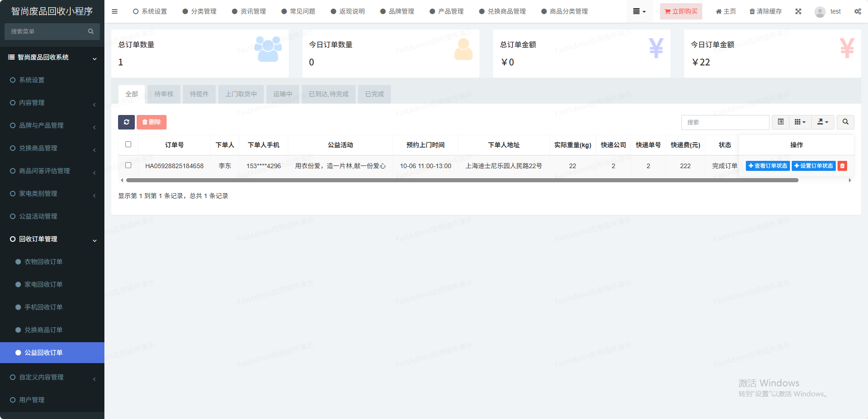The height and width of the screenshot is (419, 868).
Task: Click the refresh icon button above table
Action: pyautogui.click(x=126, y=122)
